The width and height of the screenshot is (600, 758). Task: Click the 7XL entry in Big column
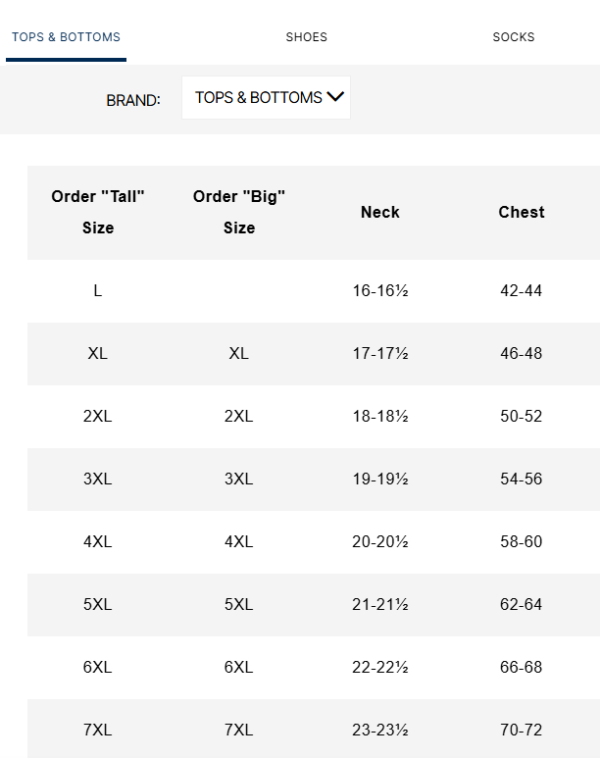coord(239,730)
